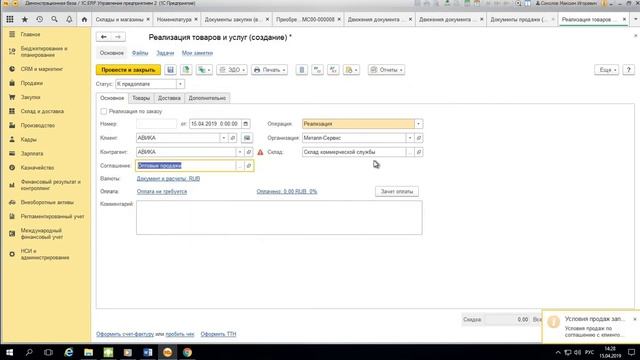Select Склад via ellipsis button
This screenshot has width=640, height=360.
(410, 152)
